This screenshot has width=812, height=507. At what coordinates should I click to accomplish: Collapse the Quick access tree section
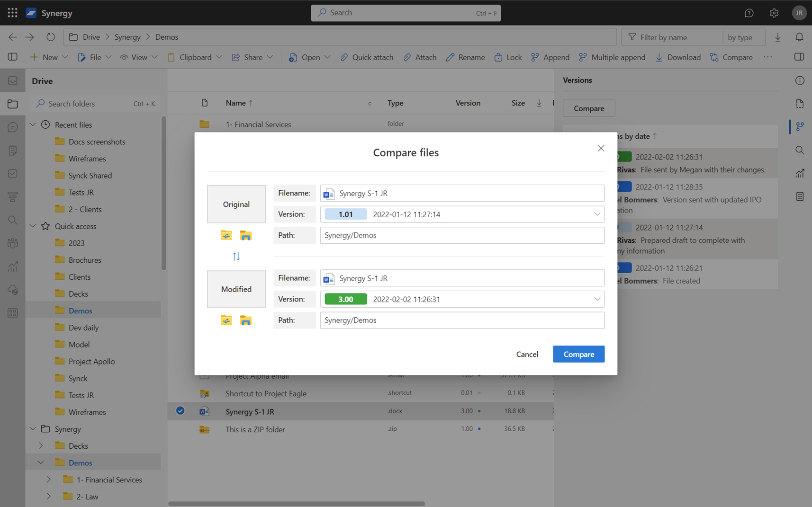click(x=33, y=226)
